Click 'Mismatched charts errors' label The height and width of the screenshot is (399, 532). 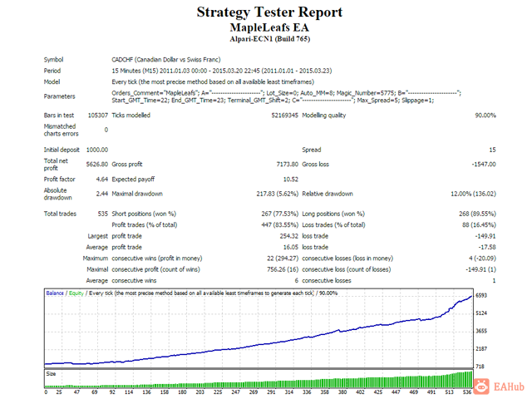61,130
